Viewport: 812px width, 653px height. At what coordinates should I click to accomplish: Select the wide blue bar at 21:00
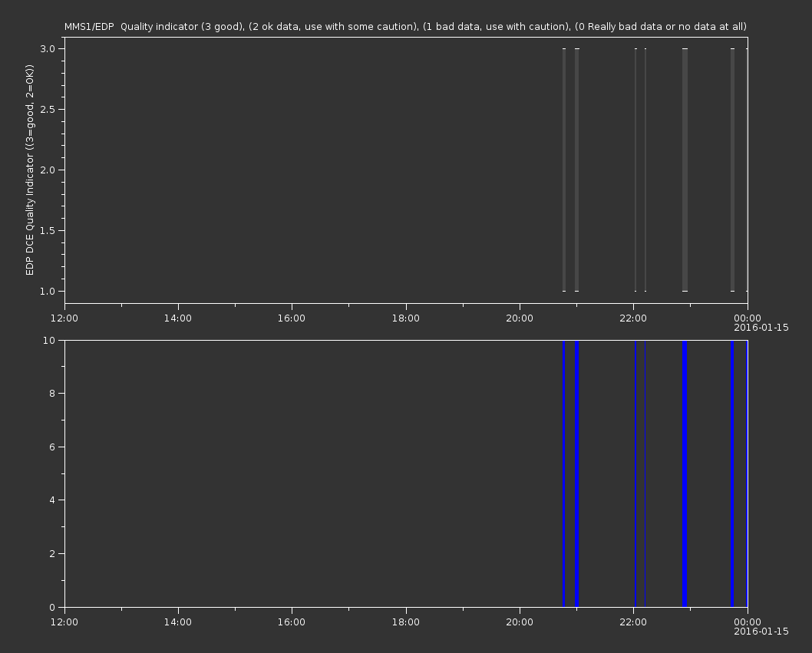[576, 473]
